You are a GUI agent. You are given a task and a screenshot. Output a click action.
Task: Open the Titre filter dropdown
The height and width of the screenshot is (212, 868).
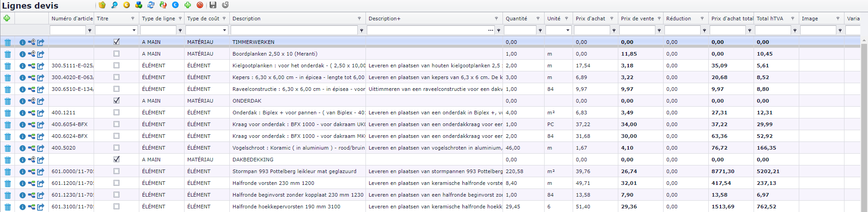pos(134,30)
